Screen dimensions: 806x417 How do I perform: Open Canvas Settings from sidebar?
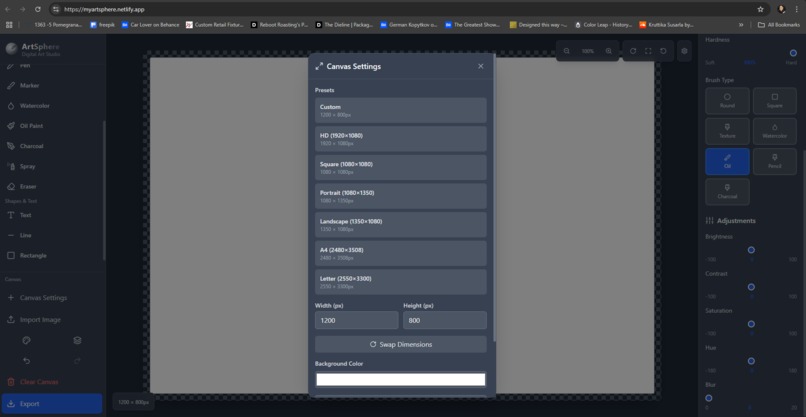(51, 298)
